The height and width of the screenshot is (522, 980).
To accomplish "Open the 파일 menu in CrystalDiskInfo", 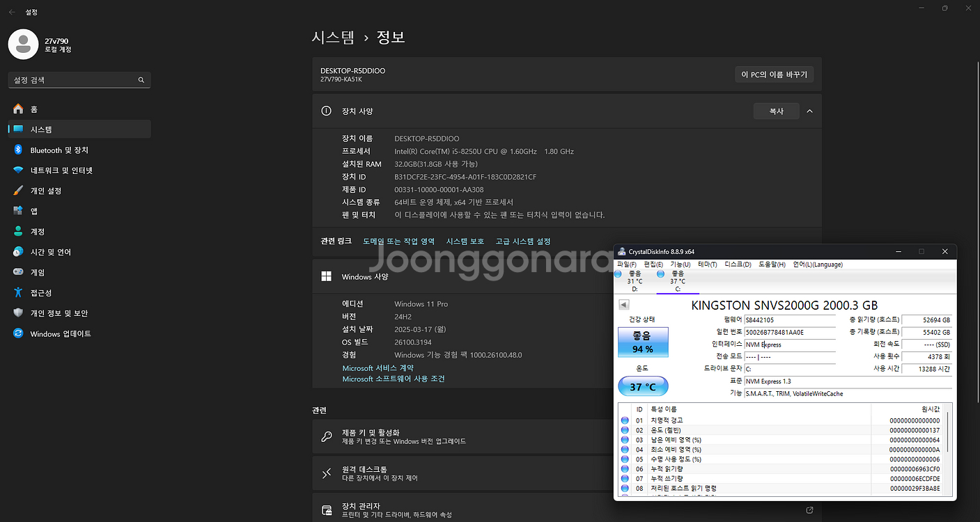I will pos(625,264).
